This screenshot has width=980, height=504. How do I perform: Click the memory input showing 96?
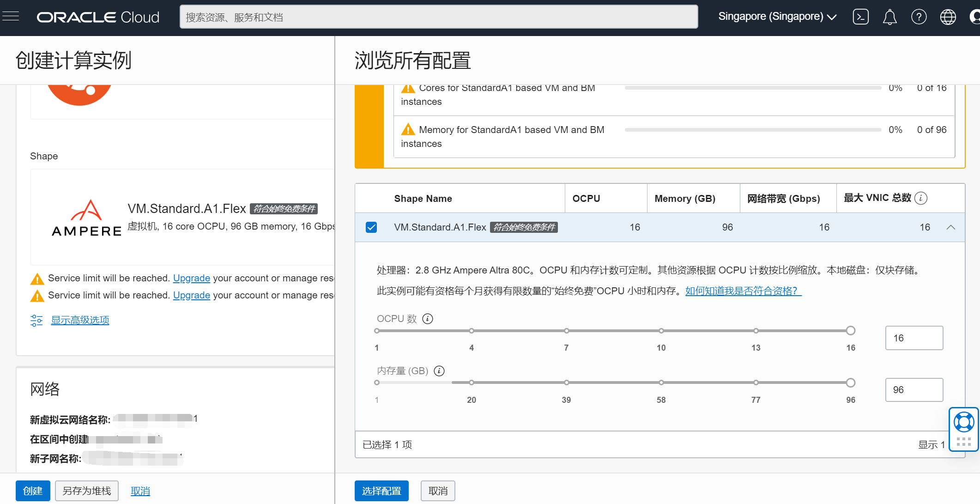tap(914, 390)
